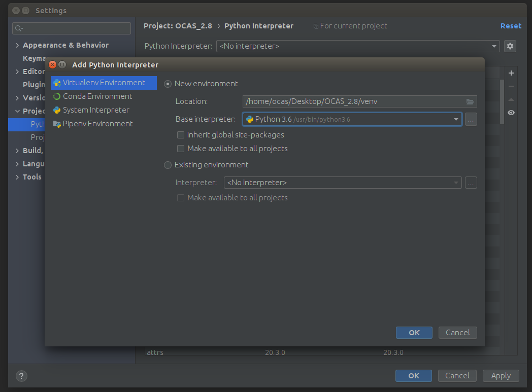Click Project: OCAS_2.8 breadcrumb
532x392 pixels.
(178, 26)
